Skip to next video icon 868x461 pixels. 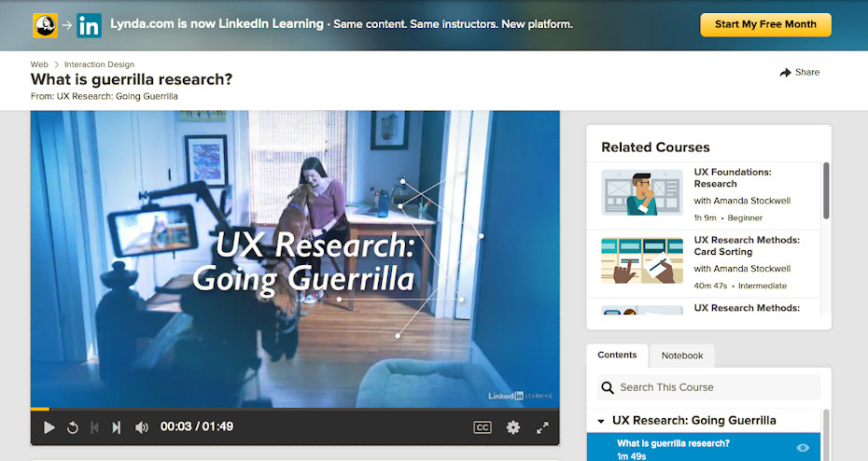click(117, 427)
